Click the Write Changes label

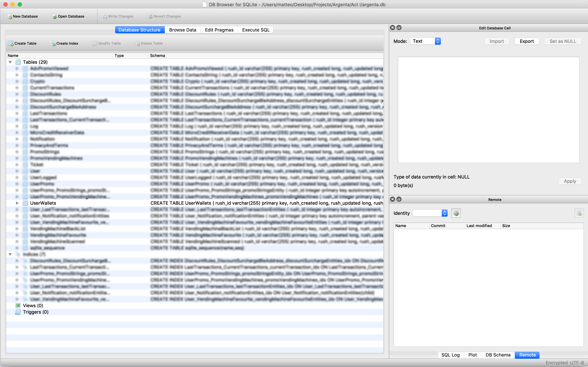120,17
